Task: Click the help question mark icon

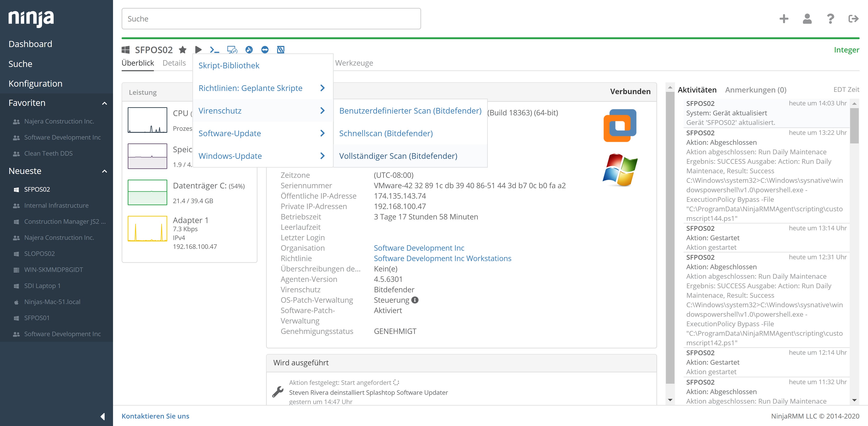Action: [830, 19]
